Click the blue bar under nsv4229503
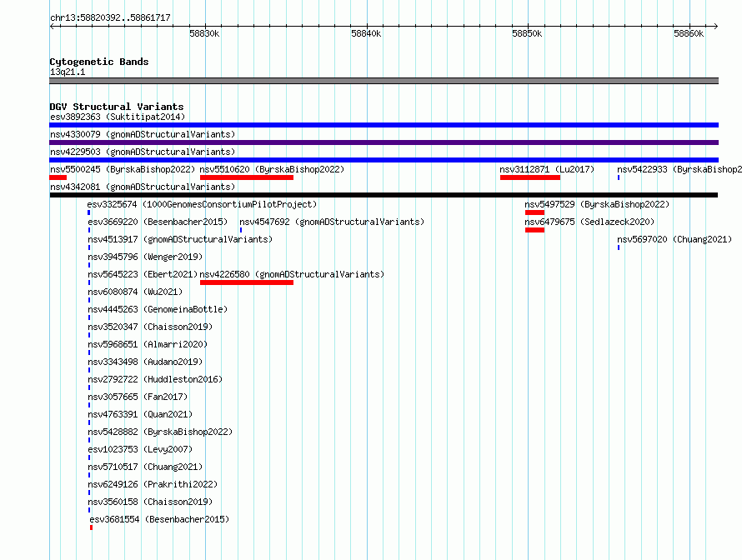The height and width of the screenshot is (560, 742). (x=384, y=160)
